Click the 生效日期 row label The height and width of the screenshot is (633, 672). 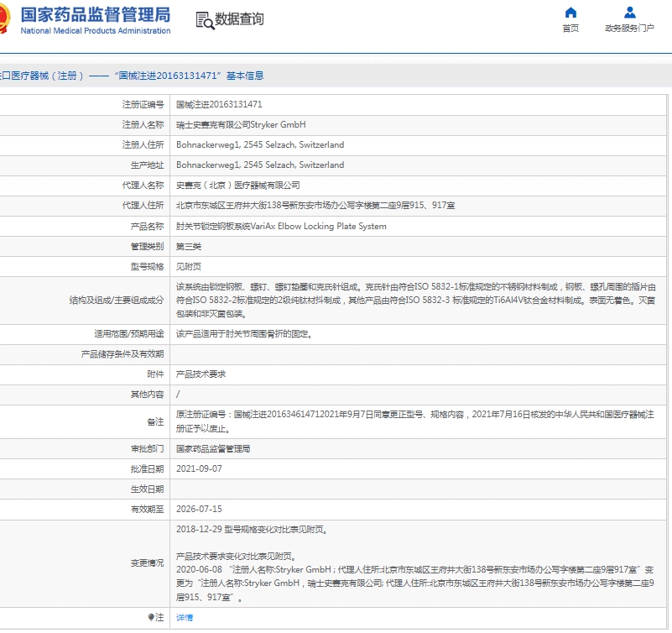click(x=147, y=489)
